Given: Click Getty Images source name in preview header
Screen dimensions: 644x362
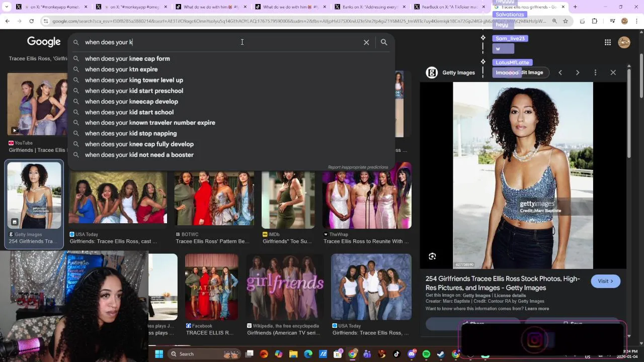Looking at the screenshot, I should pos(458,72).
